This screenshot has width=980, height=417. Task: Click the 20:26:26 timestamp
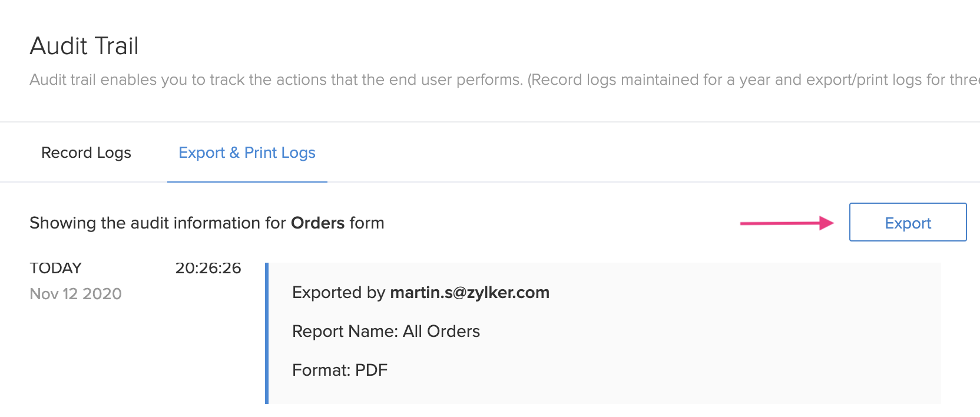tap(208, 268)
